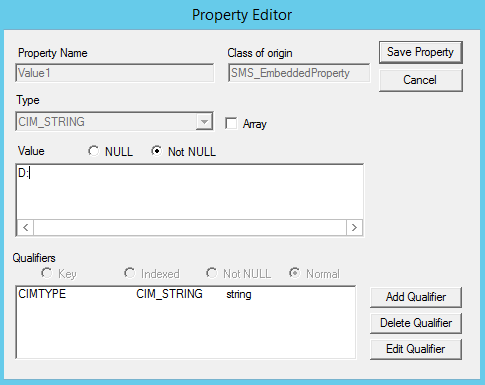The width and height of the screenshot is (485, 385).
Task: Click the Delete Qualifier button
Action: click(416, 323)
